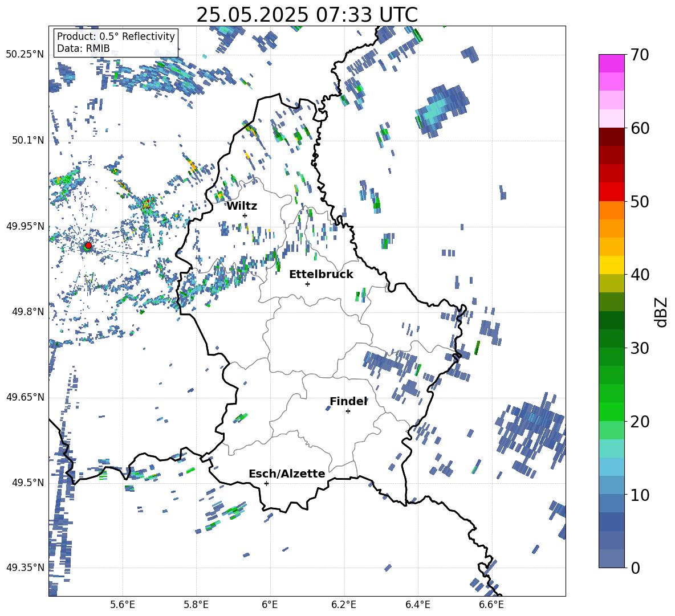The width and height of the screenshot is (675, 616).
Task: Click the bright red colorbar segment near 50
Action: point(611,192)
